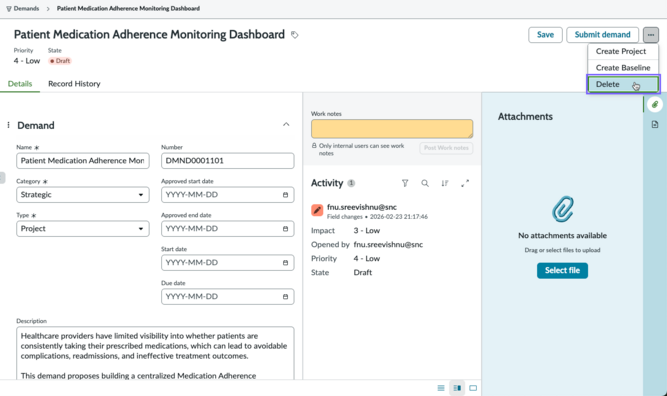
Task: Click the Submit demand button
Action: (x=602, y=35)
